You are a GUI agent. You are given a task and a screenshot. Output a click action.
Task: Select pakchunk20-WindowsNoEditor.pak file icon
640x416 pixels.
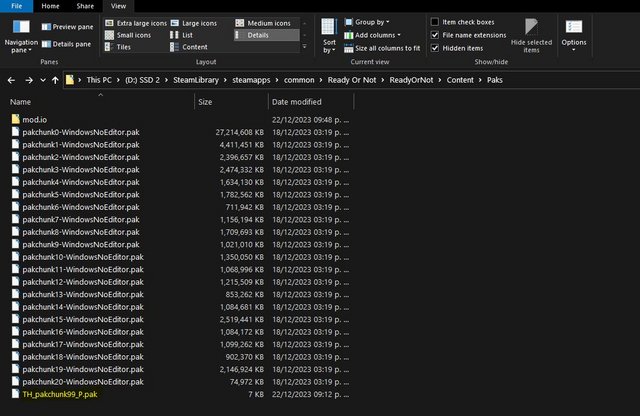pos(16,381)
